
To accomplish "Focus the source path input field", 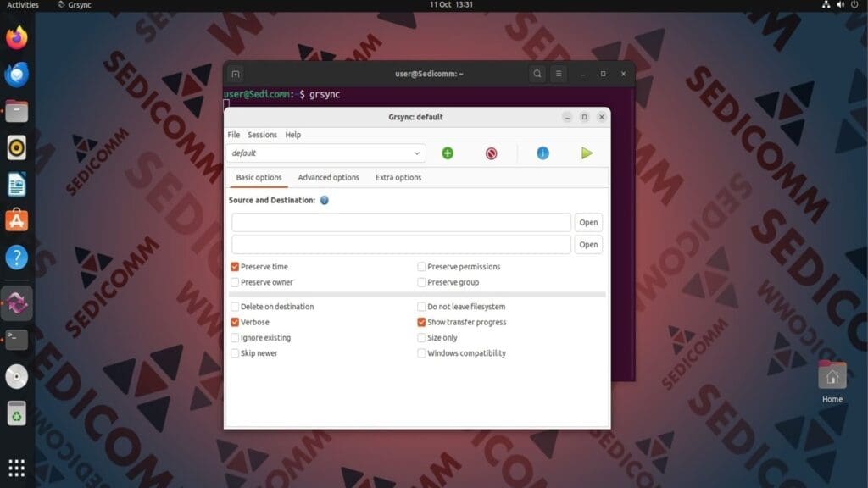I will [401, 223].
